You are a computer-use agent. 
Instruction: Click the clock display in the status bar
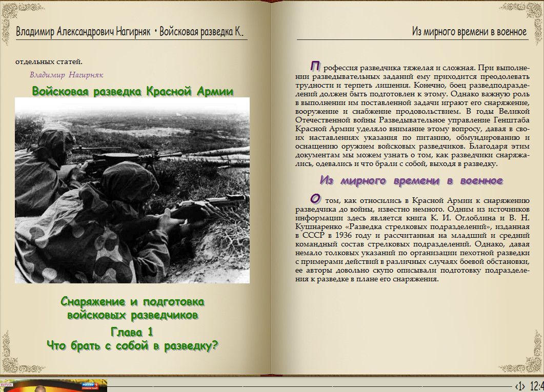click(536, 385)
